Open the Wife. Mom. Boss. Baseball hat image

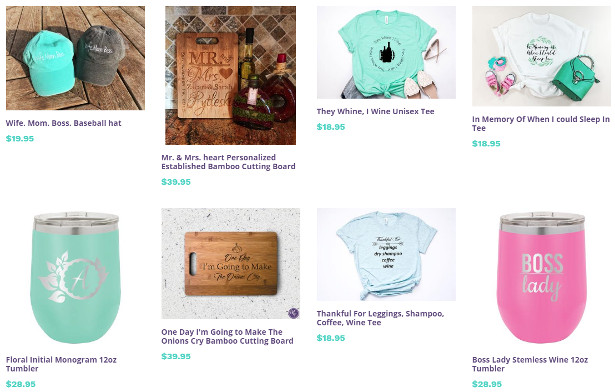tap(75, 58)
